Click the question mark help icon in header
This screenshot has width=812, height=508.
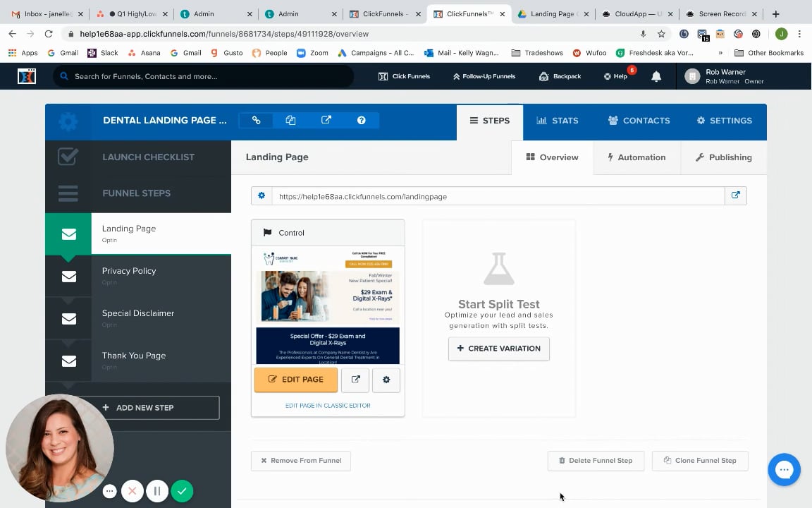tap(361, 120)
